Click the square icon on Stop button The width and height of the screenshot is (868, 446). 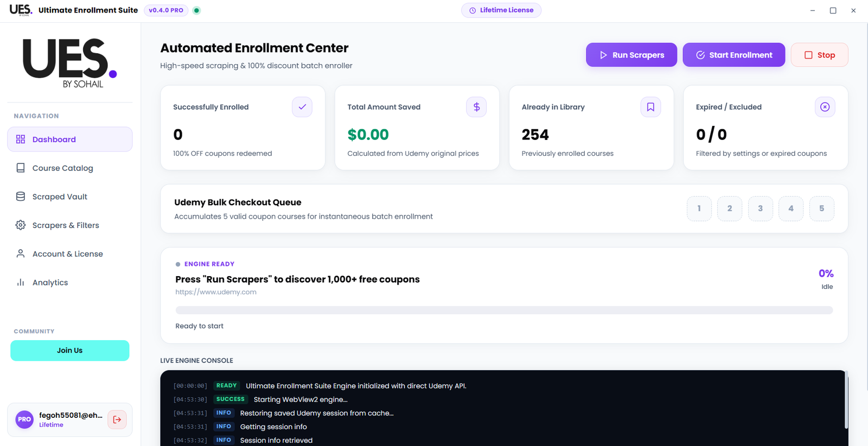pyautogui.click(x=808, y=55)
